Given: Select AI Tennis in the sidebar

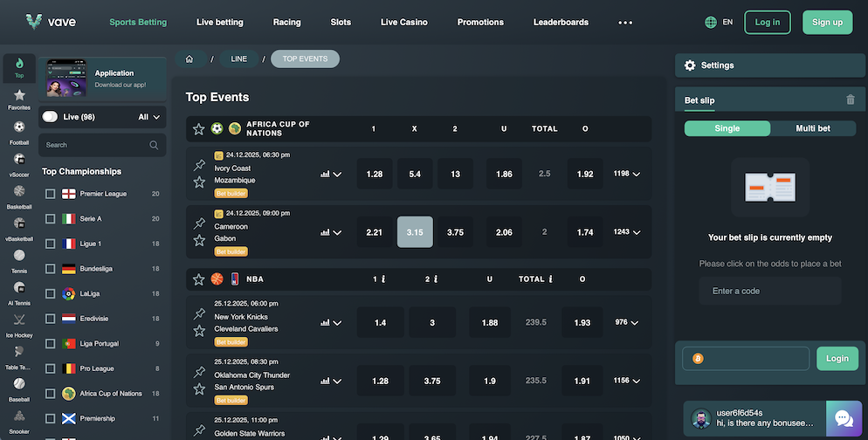Looking at the screenshot, I should 19,292.
